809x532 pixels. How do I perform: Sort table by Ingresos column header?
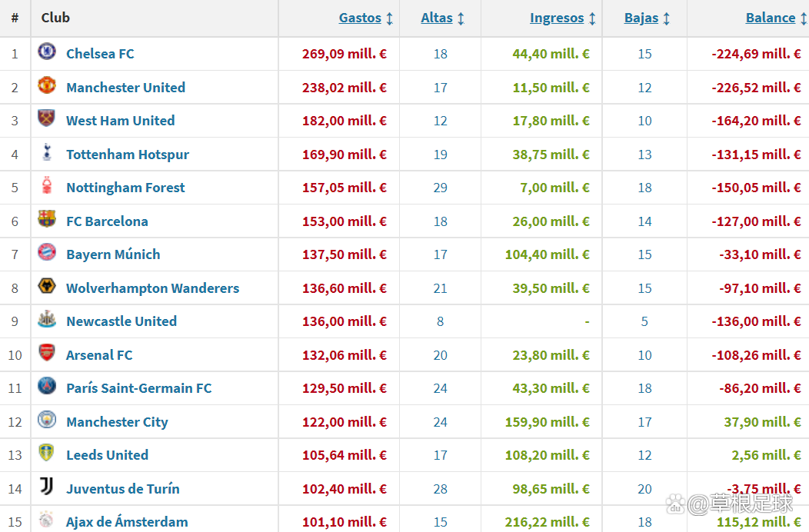click(x=557, y=18)
